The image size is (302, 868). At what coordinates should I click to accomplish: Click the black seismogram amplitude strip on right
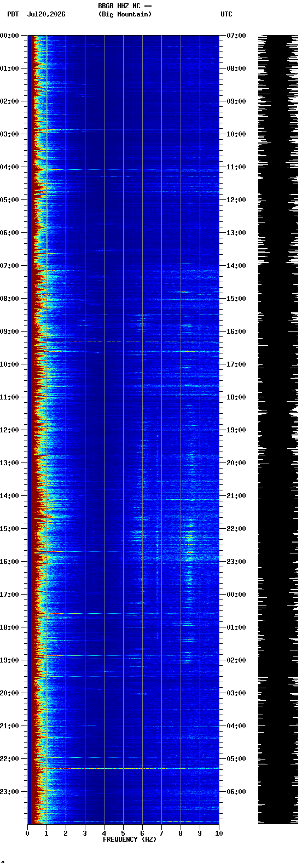click(x=278, y=430)
